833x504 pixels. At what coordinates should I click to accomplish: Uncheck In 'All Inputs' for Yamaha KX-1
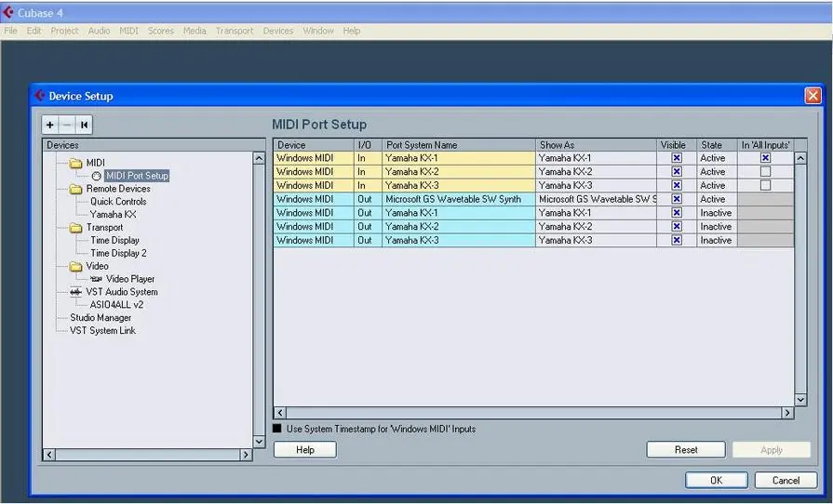[x=765, y=158]
